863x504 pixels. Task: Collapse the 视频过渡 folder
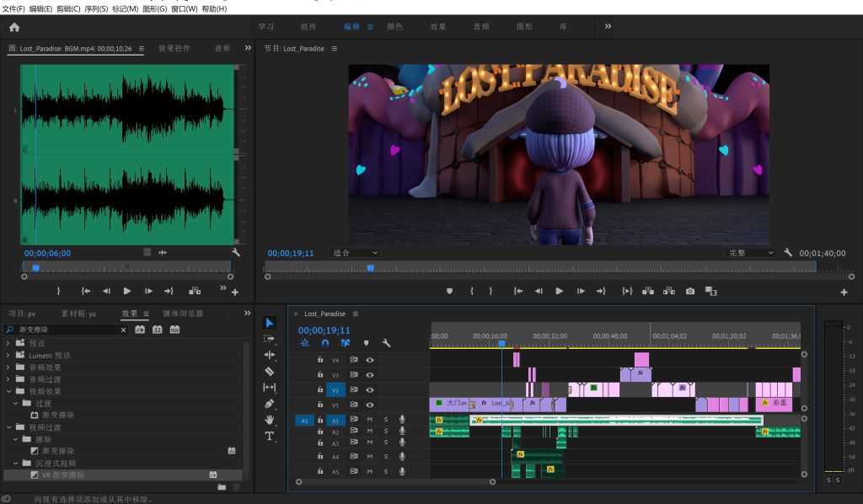pyautogui.click(x=8, y=427)
